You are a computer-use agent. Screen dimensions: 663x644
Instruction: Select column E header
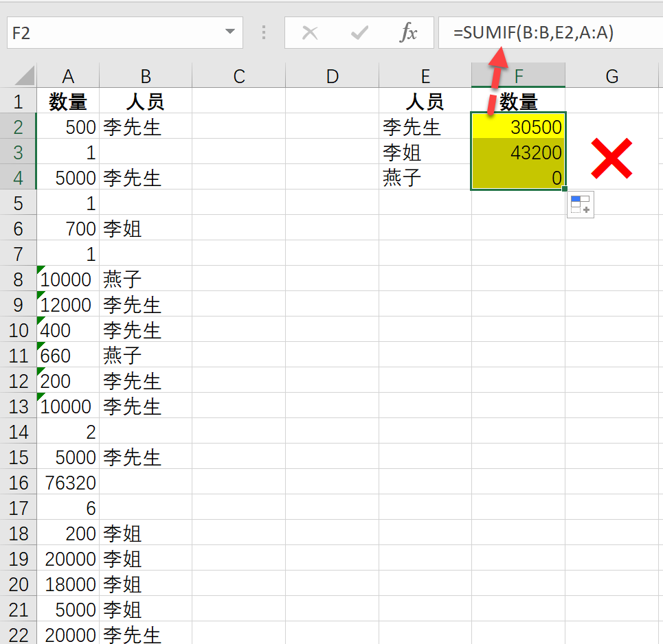click(x=425, y=76)
